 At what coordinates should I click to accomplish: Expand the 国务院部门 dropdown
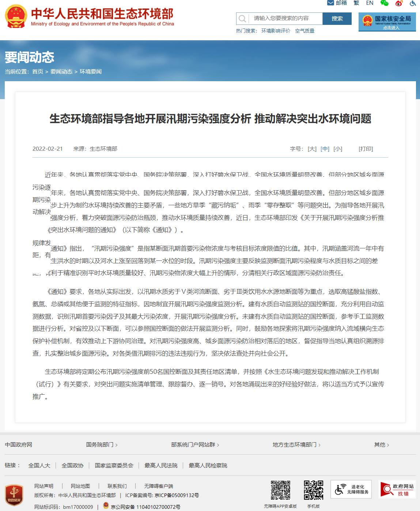(x=102, y=445)
